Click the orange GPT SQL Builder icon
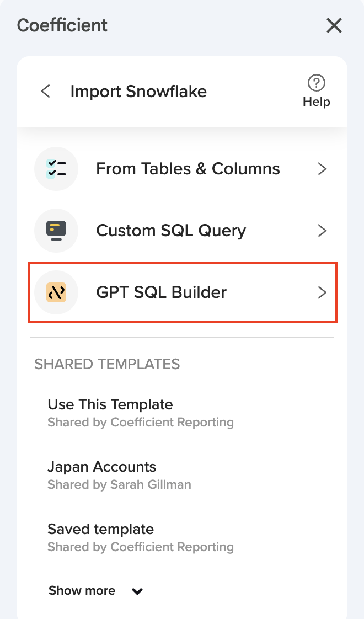The height and width of the screenshot is (619, 364). pyautogui.click(x=56, y=292)
